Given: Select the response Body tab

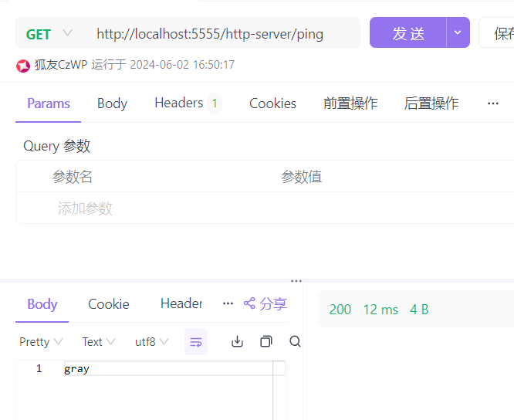Looking at the screenshot, I should [42, 304].
